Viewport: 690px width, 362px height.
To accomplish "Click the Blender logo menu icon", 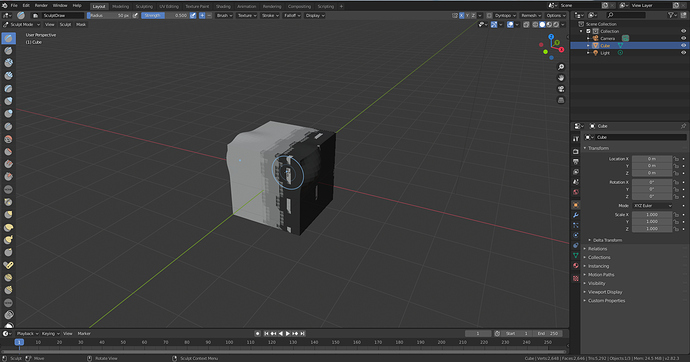I will coord(5,6).
